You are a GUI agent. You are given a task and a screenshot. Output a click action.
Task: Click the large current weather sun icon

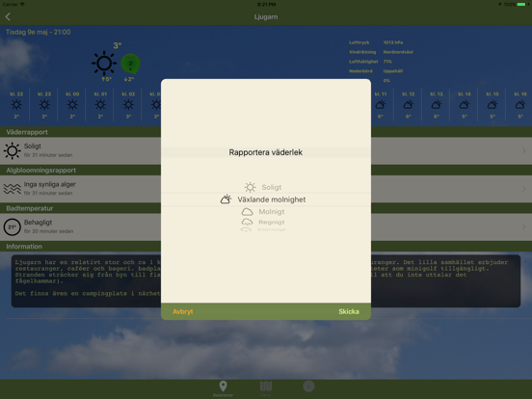point(104,63)
